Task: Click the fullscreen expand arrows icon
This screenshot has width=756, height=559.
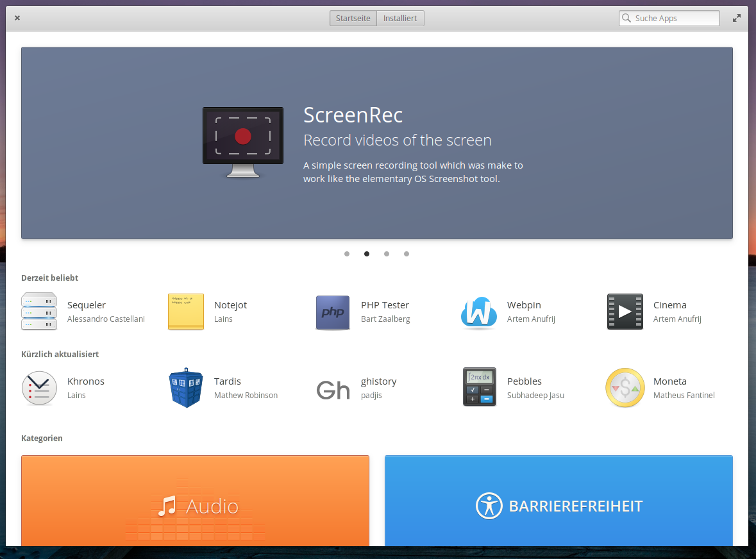Action: tap(737, 19)
